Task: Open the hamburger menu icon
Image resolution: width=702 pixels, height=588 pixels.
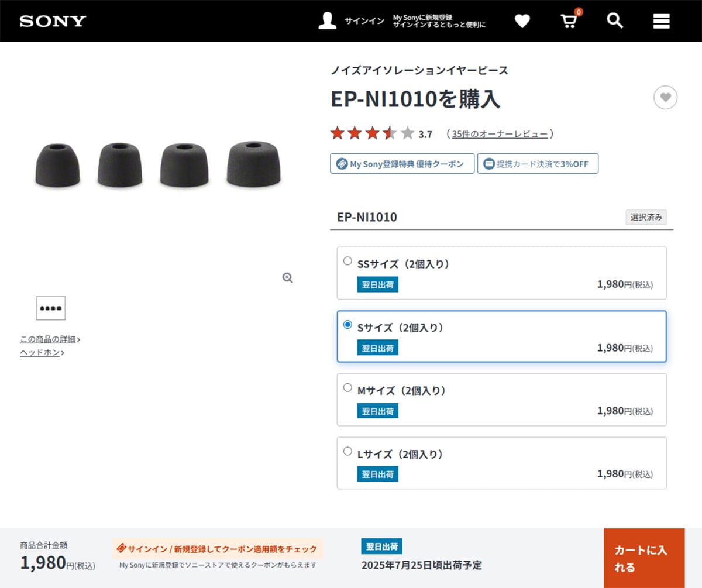Action: click(661, 21)
